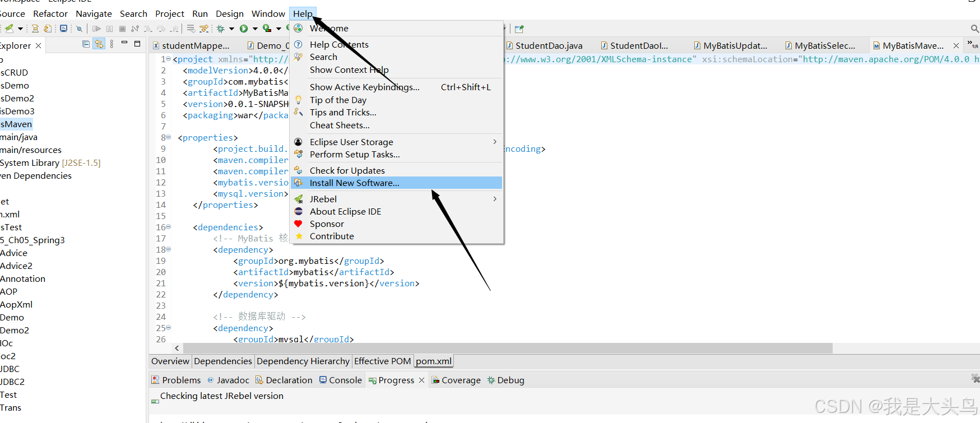Image resolution: width=980 pixels, height=423 pixels.
Task: Open the dropdown next to the rocket icon
Action: point(21,29)
